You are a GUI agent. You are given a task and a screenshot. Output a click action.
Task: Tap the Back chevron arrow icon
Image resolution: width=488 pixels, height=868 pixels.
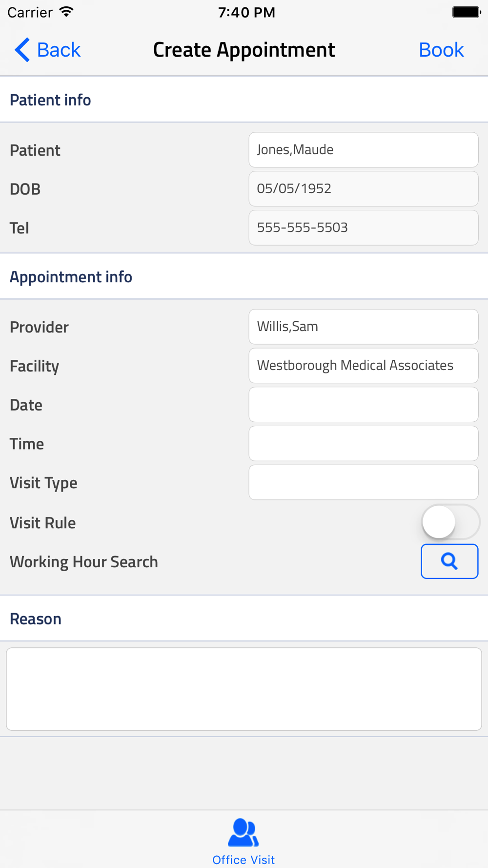pyautogui.click(x=22, y=50)
